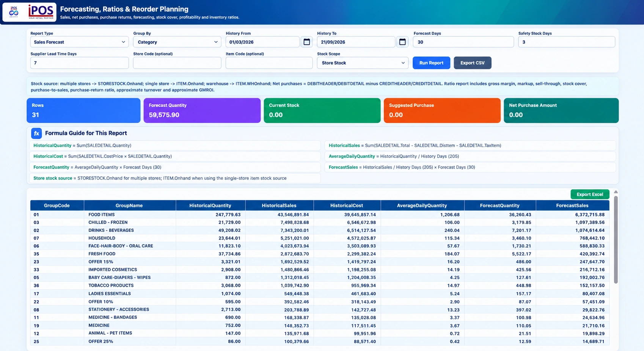Image resolution: width=644 pixels, height=351 pixels.
Task: Select the IMPORTED COSMETICS row name
Action: click(113, 270)
